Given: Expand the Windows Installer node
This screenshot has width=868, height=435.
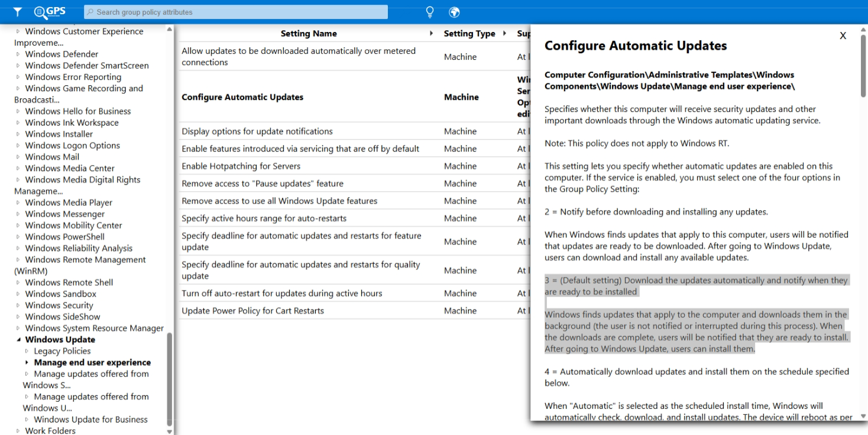Looking at the screenshot, I should 18,134.
